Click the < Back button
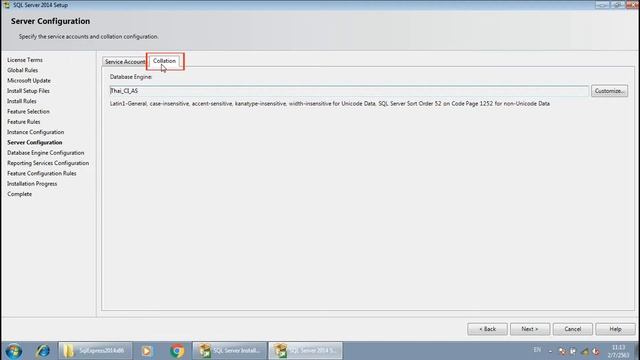Viewport: 640px width, 360px height. [x=487, y=329]
